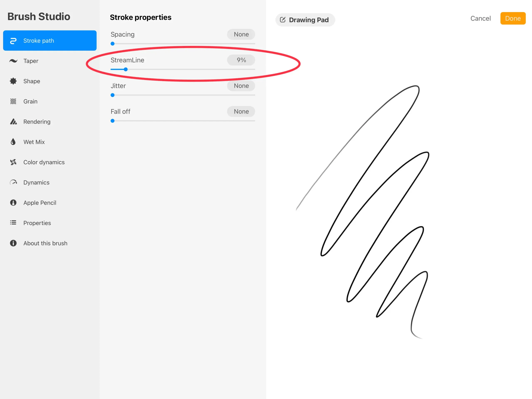Click the Jitter None value label
Screen dimensions: 532x399
click(x=241, y=86)
